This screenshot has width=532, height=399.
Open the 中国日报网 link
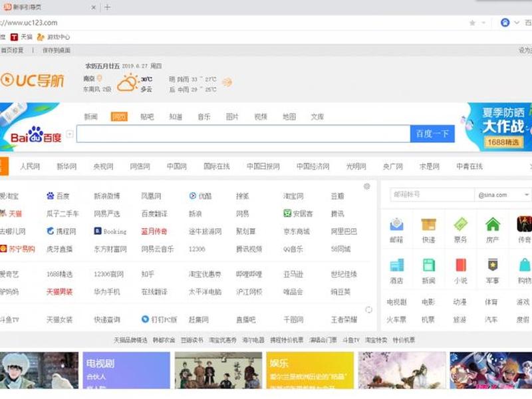(x=263, y=166)
